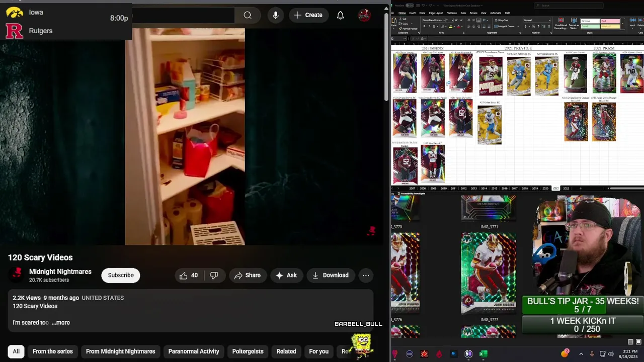Toggle Excel AutoSave switch

point(410,6)
